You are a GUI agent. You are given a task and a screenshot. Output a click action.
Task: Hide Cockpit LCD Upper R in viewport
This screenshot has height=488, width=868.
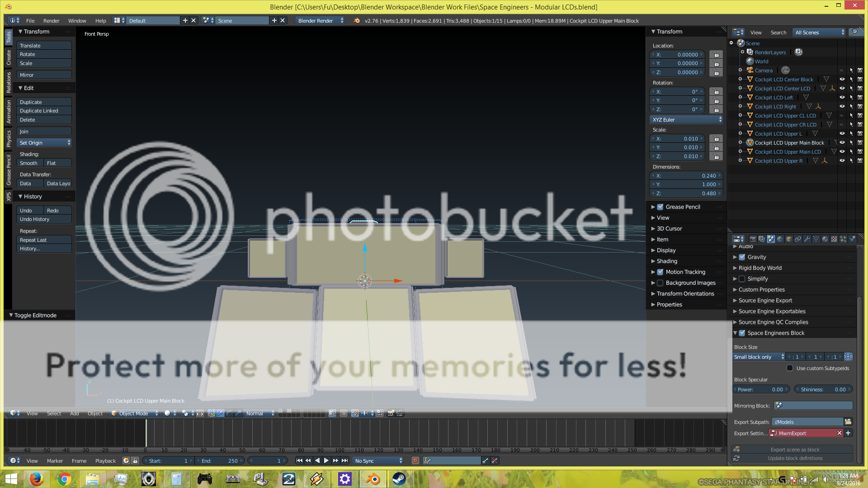pos(842,161)
